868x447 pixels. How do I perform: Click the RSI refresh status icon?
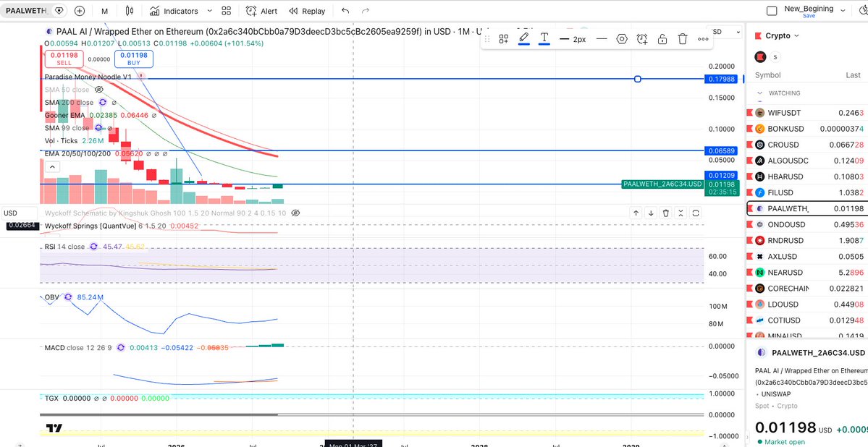pos(93,246)
